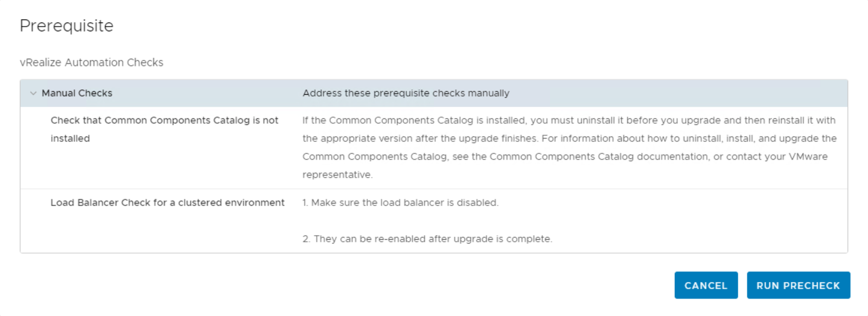Viewport: 868px width, 316px height.
Task: Click the '2.' step number in Load Balancer row
Action: pyautogui.click(x=306, y=239)
